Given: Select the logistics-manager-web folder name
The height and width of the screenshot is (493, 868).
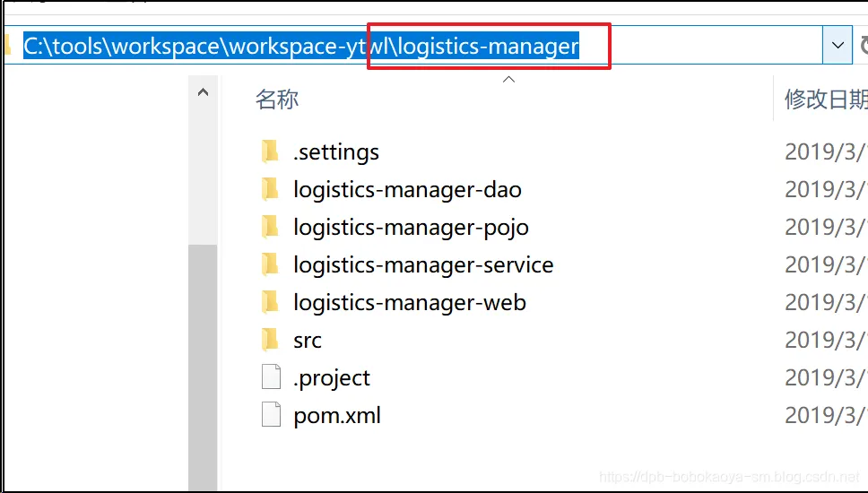Looking at the screenshot, I should pyautogui.click(x=410, y=303).
